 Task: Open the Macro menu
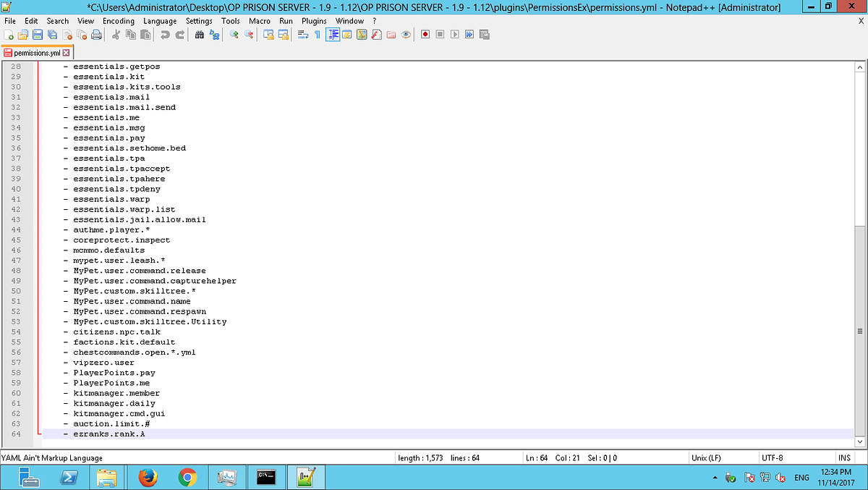point(260,21)
